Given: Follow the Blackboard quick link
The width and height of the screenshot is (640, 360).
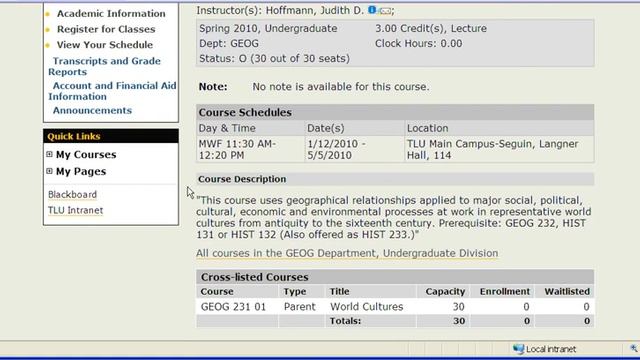Looking at the screenshot, I should [x=72, y=195].
